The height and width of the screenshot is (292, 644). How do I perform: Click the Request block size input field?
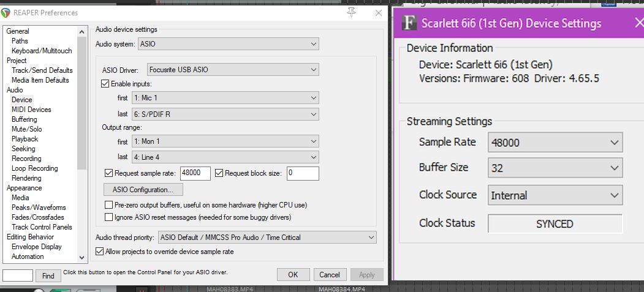(x=302, y=173)
